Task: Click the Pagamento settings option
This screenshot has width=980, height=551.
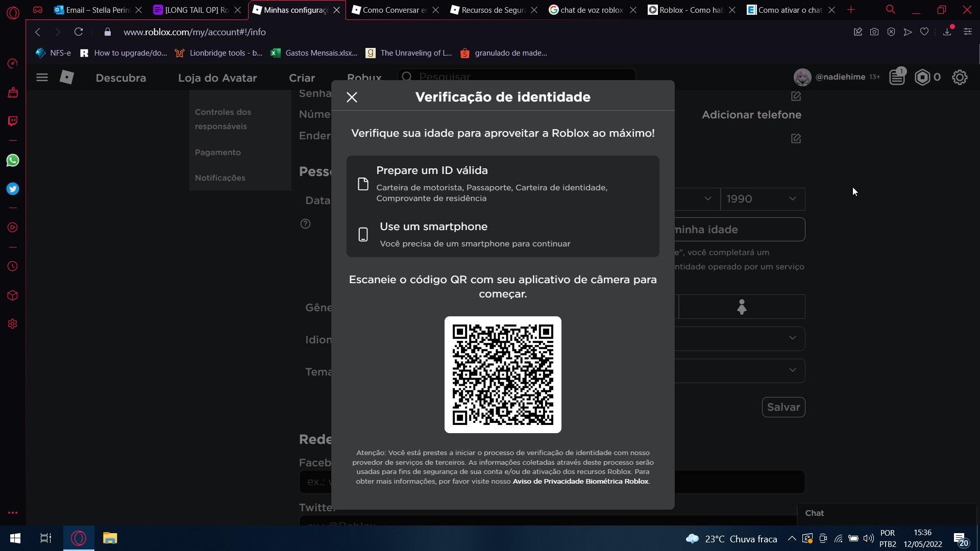Action: pyautogui.click(x=218, y=152)
